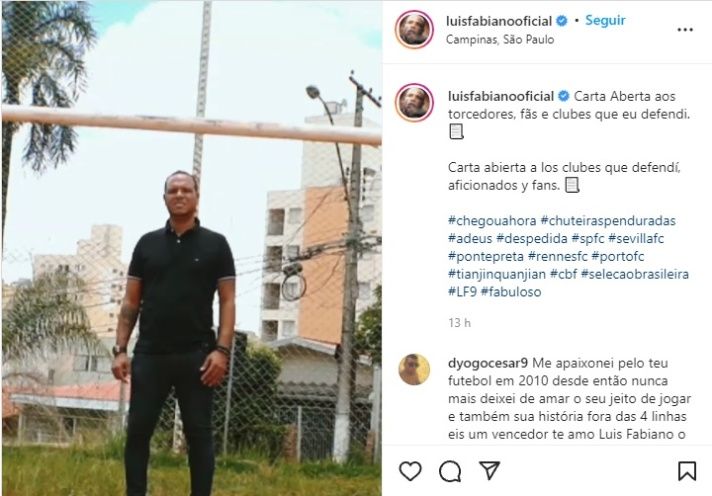Viewport: 712px width, 496px height.
Task: Open Campinas, São Paulo location link
Action: click(500, 40)
